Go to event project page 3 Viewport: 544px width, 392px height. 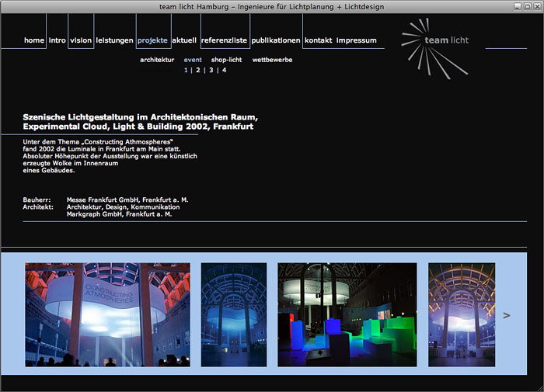click(211, 70)
